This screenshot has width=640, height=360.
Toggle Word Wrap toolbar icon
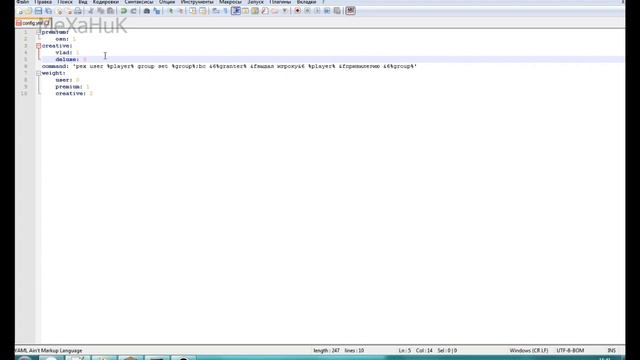coord(216,11)
